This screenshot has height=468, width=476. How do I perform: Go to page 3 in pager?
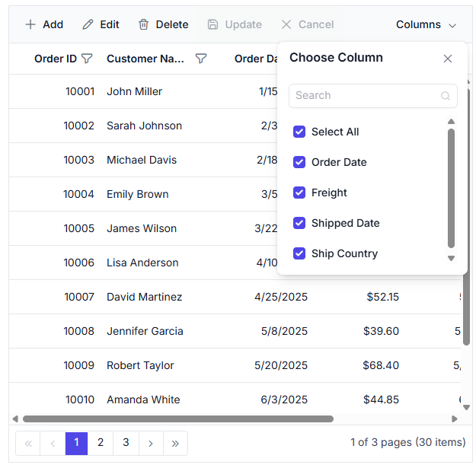coord(126,444)
